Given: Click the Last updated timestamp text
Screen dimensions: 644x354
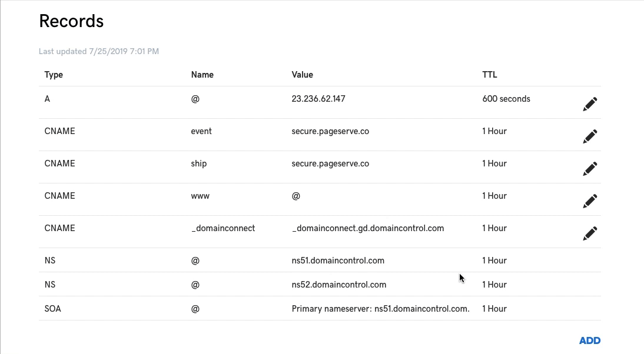Looking at the screenshot, I should [x=98, y=51].
